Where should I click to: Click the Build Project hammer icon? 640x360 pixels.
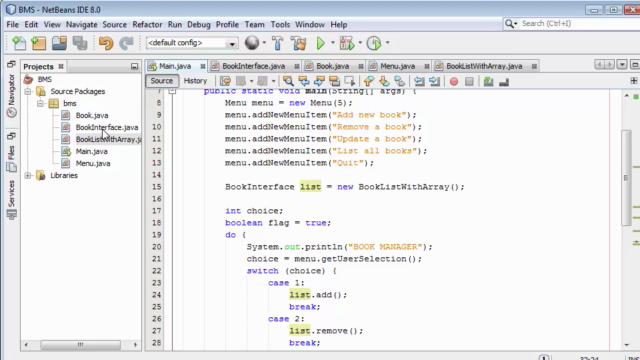(278, 43)
